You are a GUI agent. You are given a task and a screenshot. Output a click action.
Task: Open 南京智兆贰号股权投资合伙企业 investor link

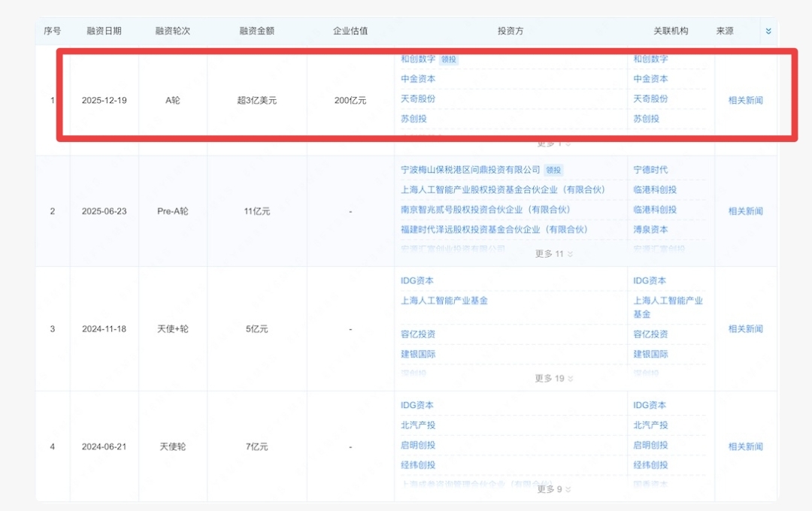coord(485,209)
